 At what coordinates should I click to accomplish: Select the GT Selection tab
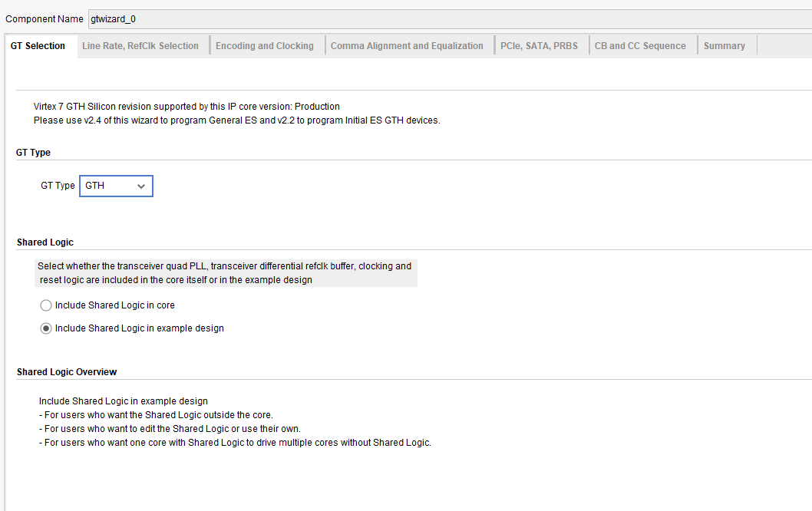pyautogui.click(x=38, y=46)
